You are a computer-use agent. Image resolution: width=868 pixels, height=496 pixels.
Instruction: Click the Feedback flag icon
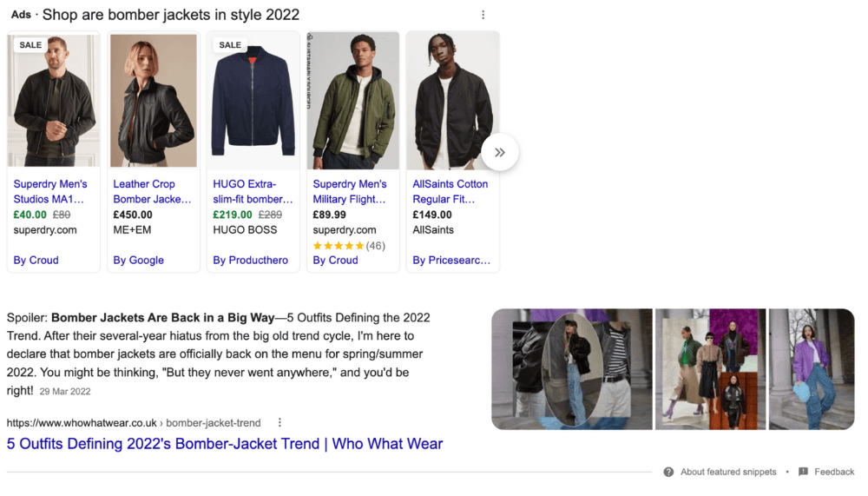point(803,472)
